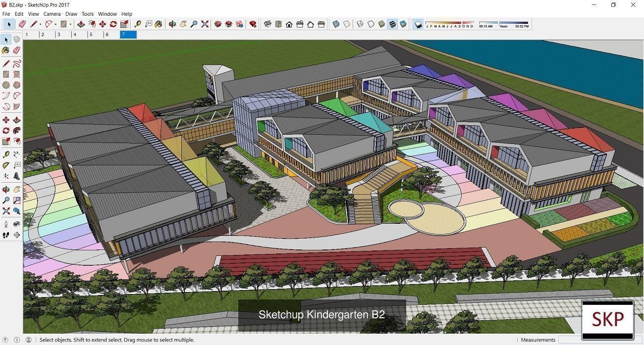Viewport: 644px width, 345px height.
Task: Pick the Push/Pull tool in the top toolbar
Action: click(81, 24)
